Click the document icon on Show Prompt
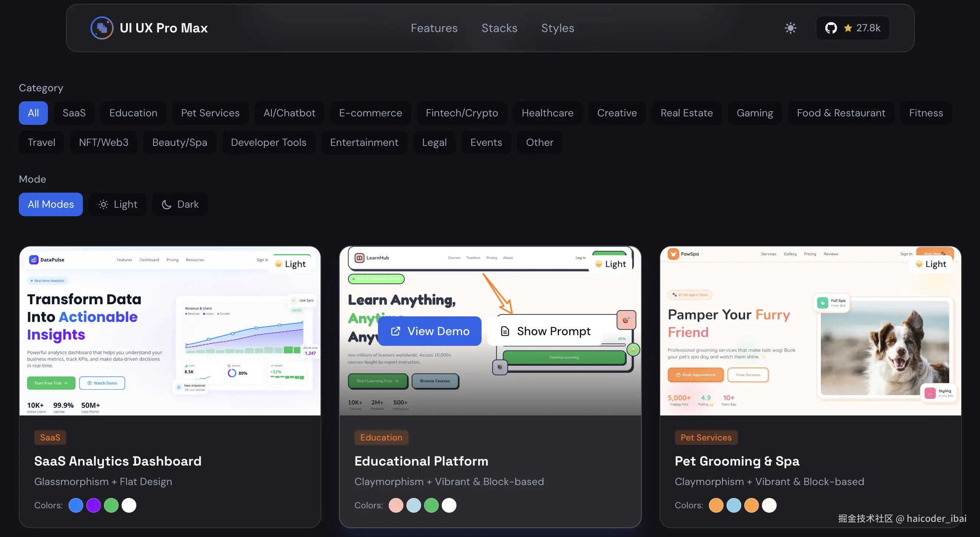Image resolution: width=980 pixels, height=537 pixels. click(505, 331)
